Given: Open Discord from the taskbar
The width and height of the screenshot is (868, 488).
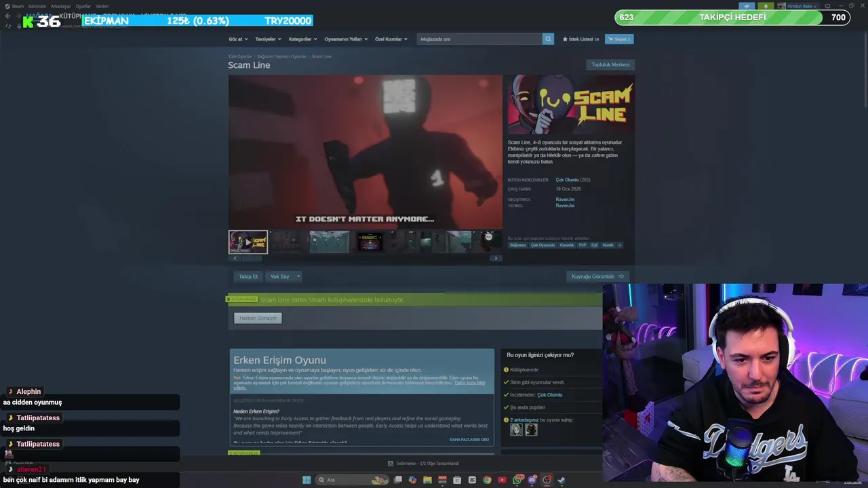Looking at the screenshot, I should click(x=532, y=480).
